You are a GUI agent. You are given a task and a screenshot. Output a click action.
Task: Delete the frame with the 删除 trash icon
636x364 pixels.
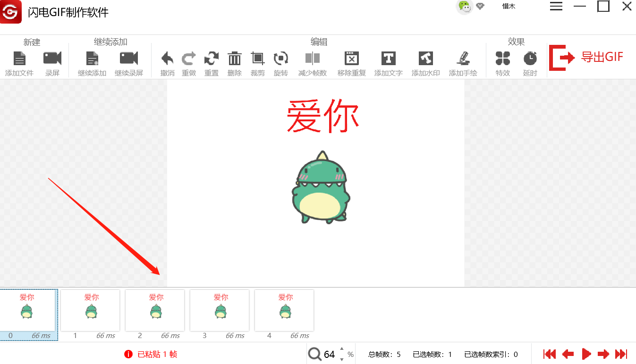(x=235, y=59)
